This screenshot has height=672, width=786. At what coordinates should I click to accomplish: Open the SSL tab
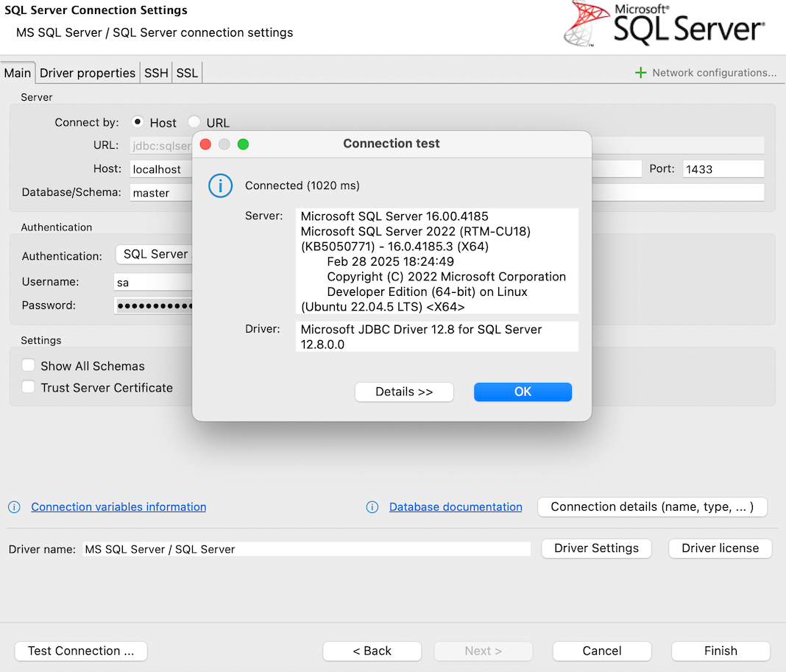point(187,73)
